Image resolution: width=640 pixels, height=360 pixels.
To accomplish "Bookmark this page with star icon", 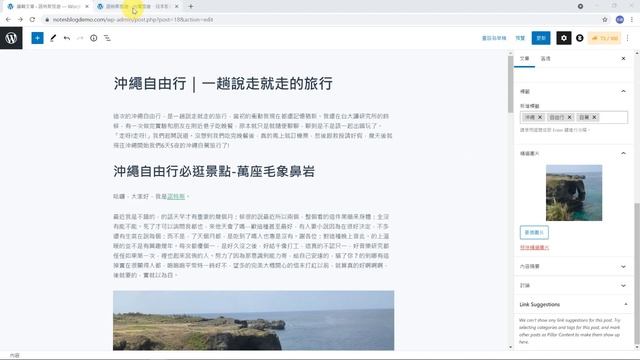I will click(605, 19).
